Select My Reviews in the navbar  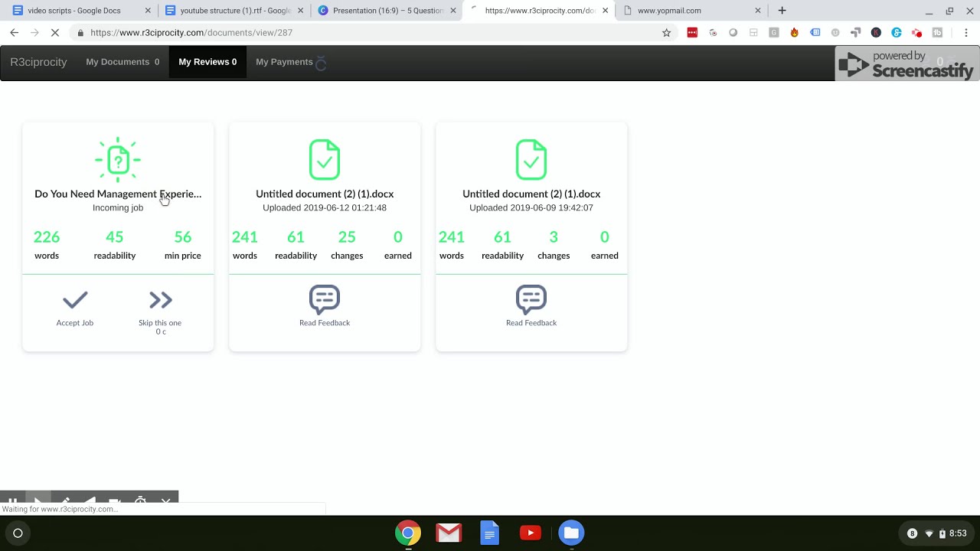tap(207, 62)
